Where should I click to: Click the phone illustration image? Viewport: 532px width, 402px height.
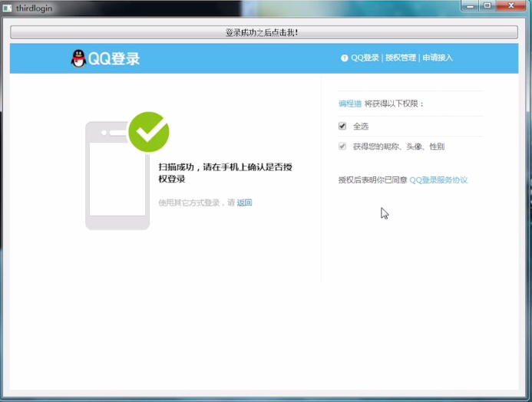pyautogui.click(x=117, y=176)
